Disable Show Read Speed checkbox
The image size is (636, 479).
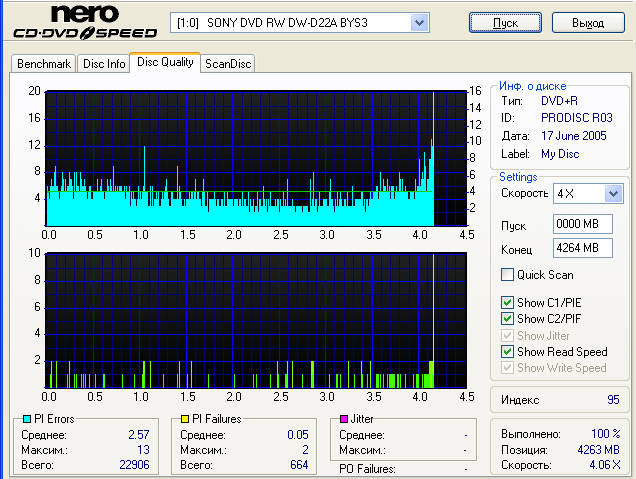508,352
